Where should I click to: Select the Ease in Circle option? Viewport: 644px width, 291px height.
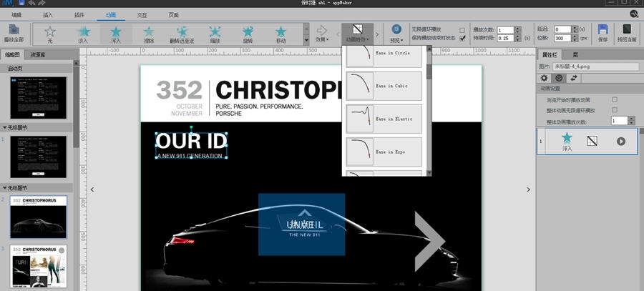pyautogui.click(x=384, y=56)
